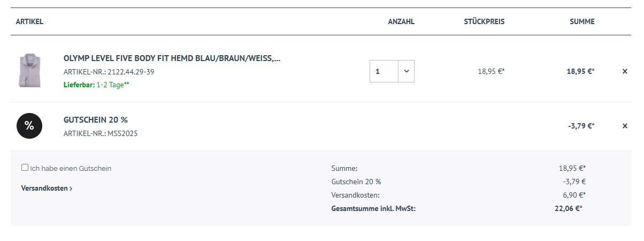Expand the quantity dropdown chevron
This screenshot has width=644, height=241.
406,71
